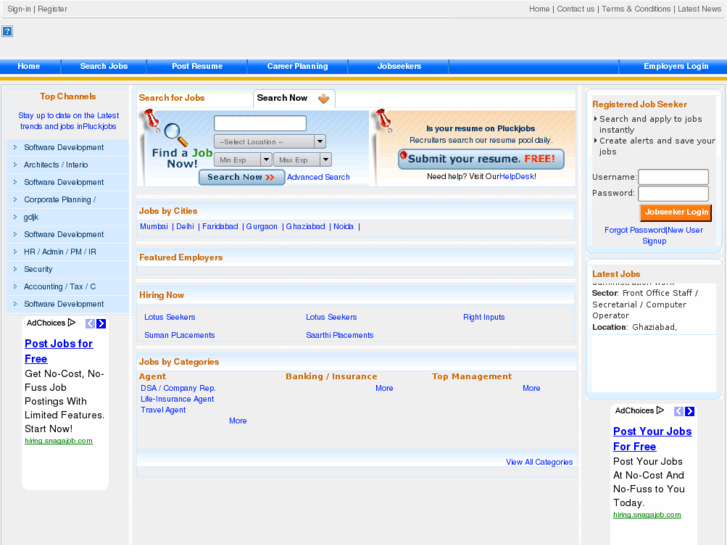This screenshot has height=545, width=727.
Task: Open the Select Location dropdown
Action: click(270, 141)
